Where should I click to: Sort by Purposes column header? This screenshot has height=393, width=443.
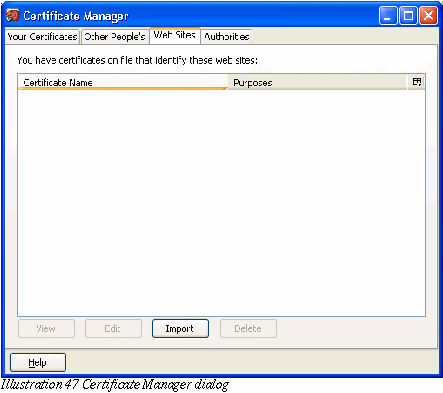[x=318, y=82]
